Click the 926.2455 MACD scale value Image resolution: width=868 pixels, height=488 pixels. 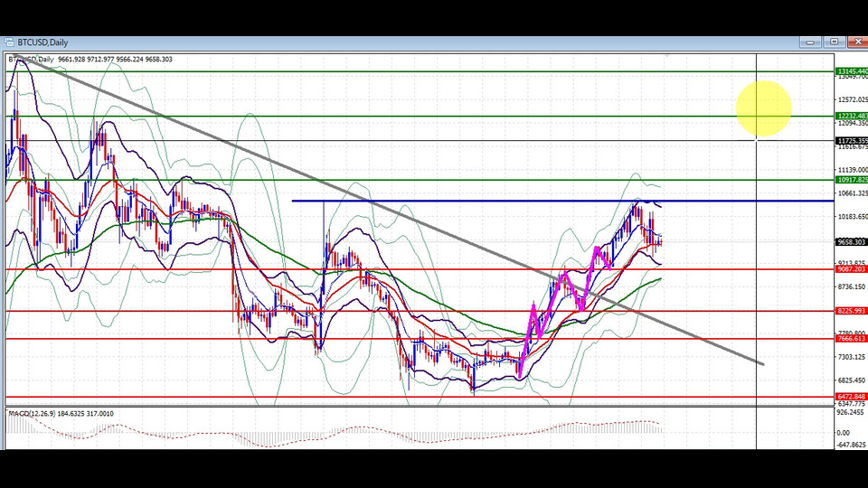pos(852,412)
